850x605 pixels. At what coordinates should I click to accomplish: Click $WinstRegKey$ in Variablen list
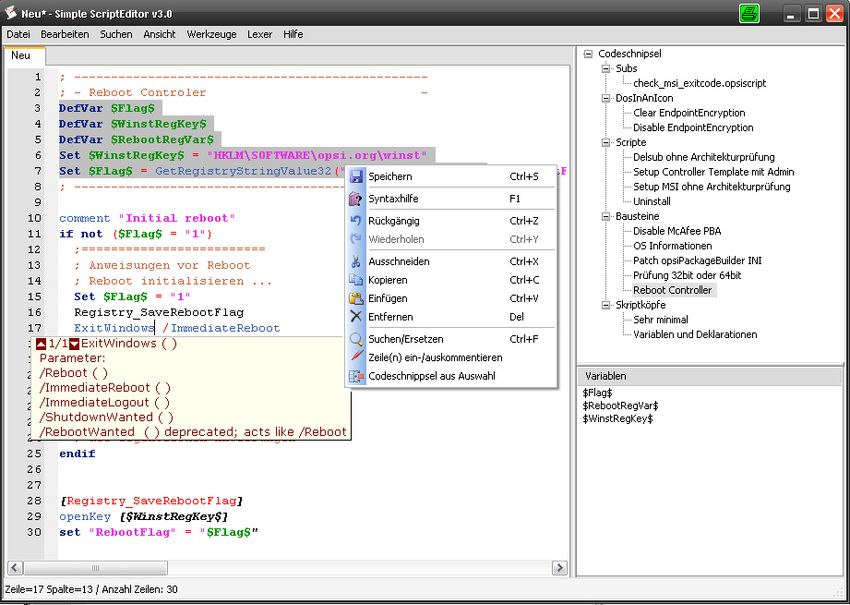tap(617, 419)
